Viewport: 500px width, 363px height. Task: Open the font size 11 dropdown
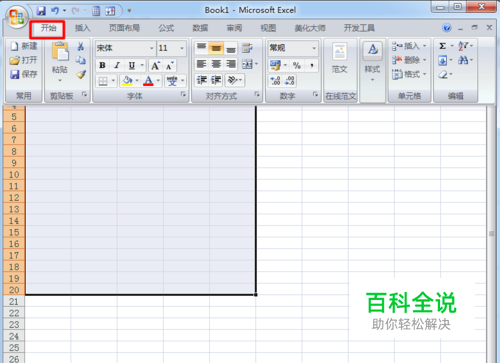[182, 48]
